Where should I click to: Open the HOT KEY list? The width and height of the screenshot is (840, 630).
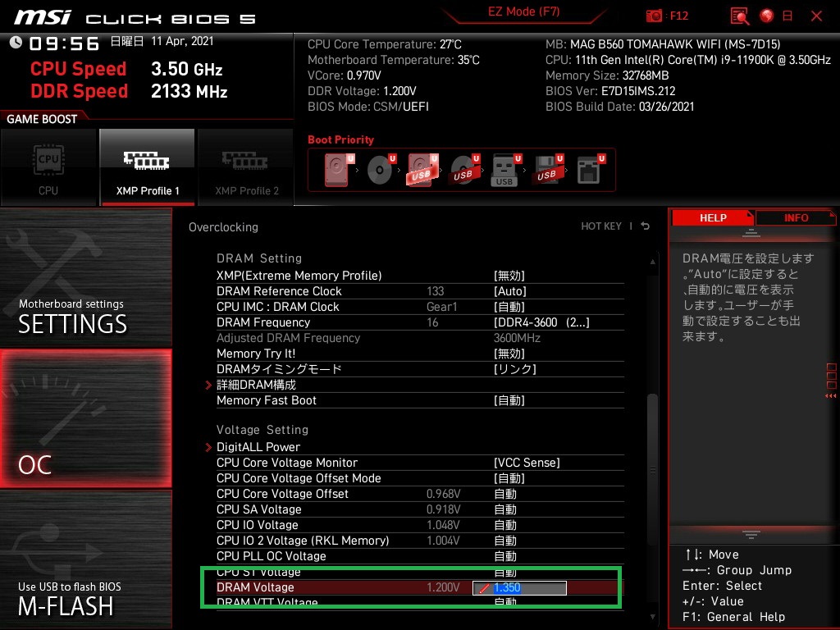coord(601,226)
